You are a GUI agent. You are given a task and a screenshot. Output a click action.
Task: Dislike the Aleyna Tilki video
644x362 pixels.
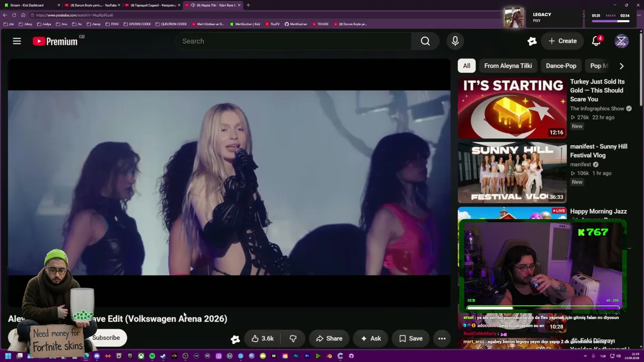(293, 338)
